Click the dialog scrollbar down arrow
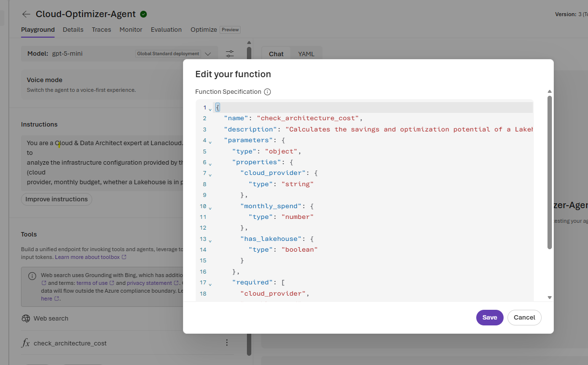588x365 pixels. 549,297
